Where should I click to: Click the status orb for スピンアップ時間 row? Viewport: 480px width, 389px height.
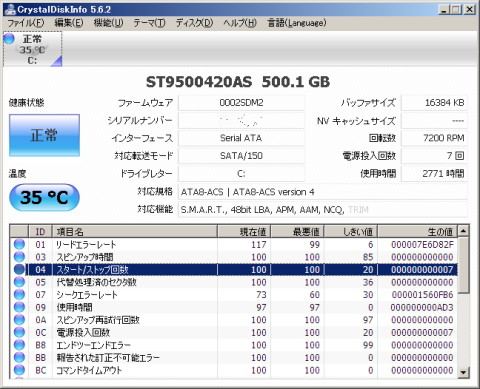pyautogui.click(x=19, y=257)
